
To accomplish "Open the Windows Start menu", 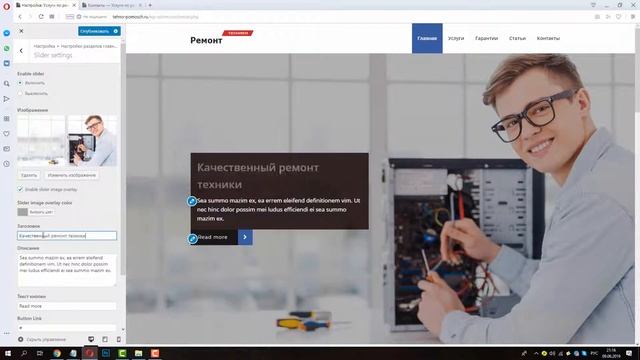I will point(7,353).
